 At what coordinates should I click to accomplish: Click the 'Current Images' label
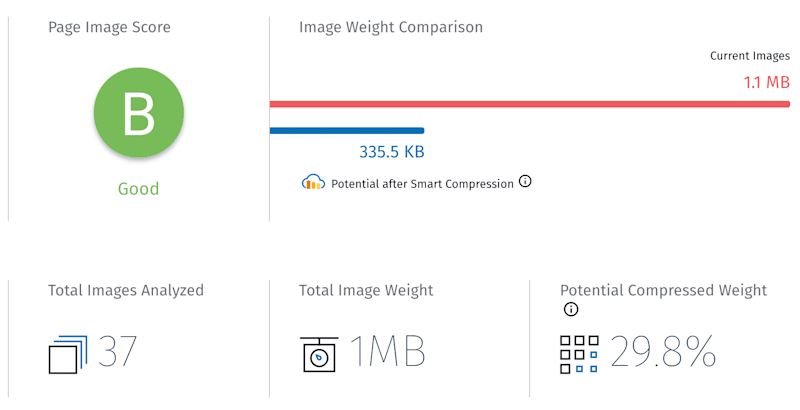tap(749, 56)
